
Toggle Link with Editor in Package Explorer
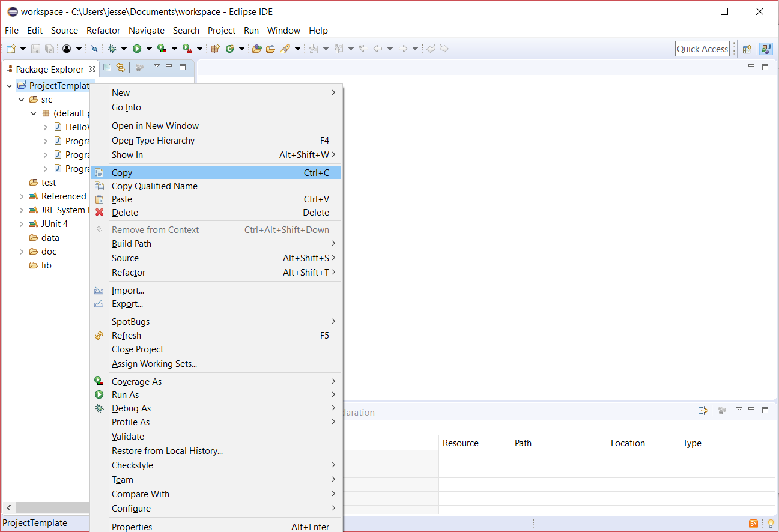click(121, 68)
